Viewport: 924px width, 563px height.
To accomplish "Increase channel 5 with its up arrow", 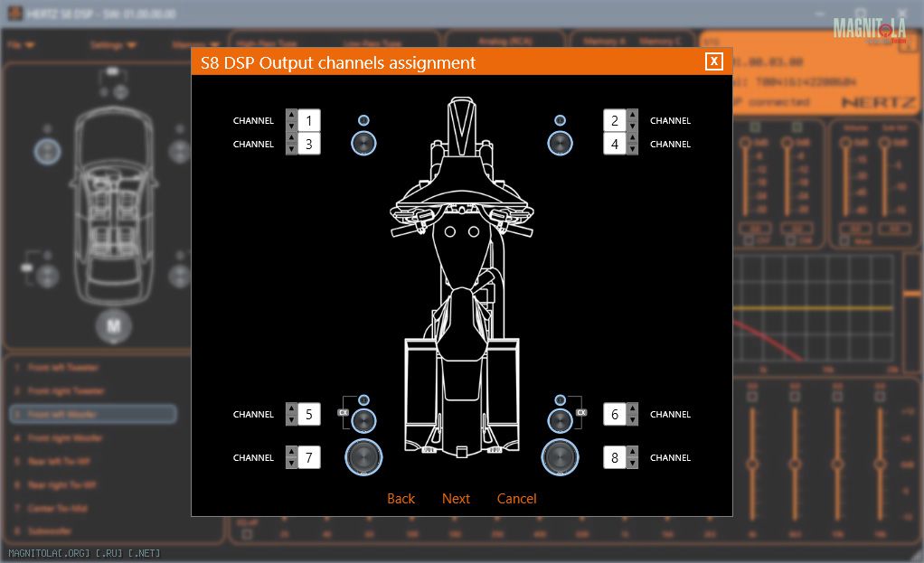I will point(291,408).
